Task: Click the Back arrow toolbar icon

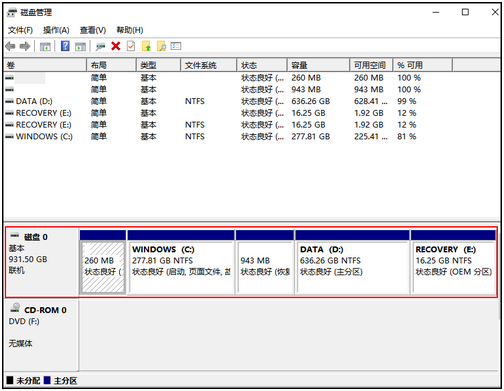Action: point(10,46)
